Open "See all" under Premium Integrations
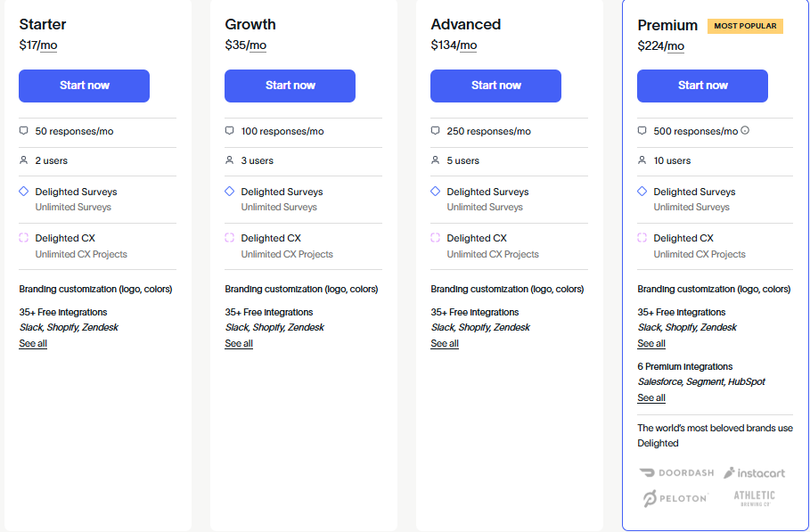Screen dimensions: 810x532 point(650,397)
